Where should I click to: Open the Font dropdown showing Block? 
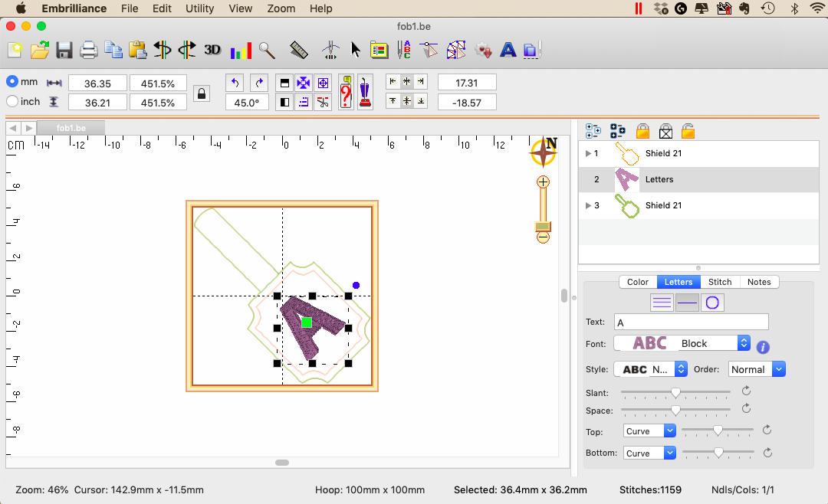682,344
